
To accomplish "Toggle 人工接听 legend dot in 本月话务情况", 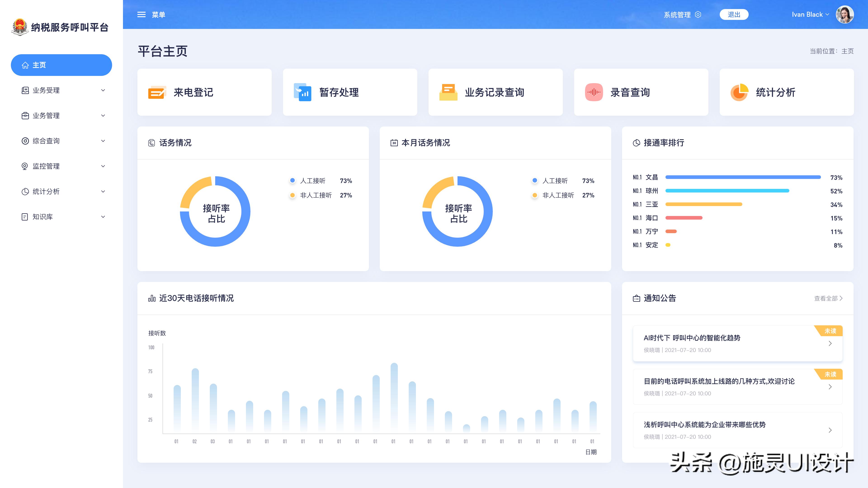I will [x=535, y=181].
